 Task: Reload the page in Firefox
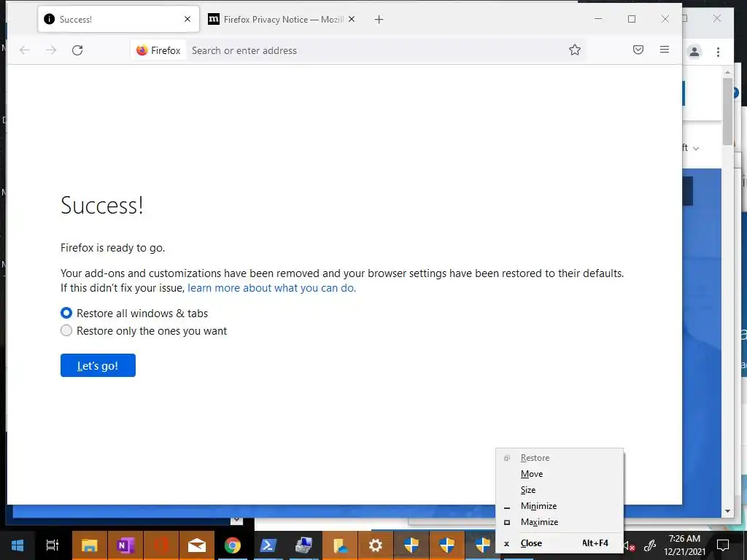77,50
